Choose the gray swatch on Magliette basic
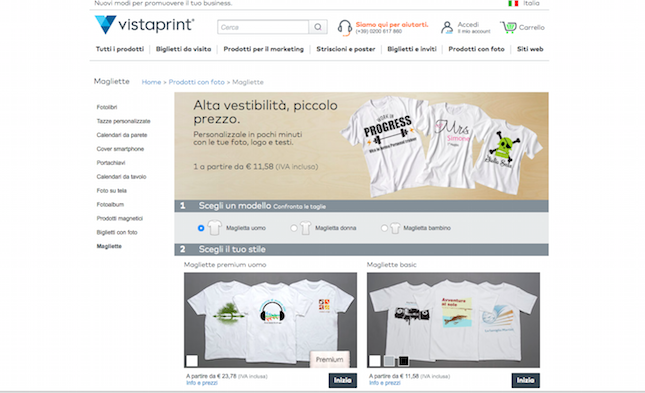Image resolution: width=645 pixels, height=393 pixels. [x=389, y=361]
